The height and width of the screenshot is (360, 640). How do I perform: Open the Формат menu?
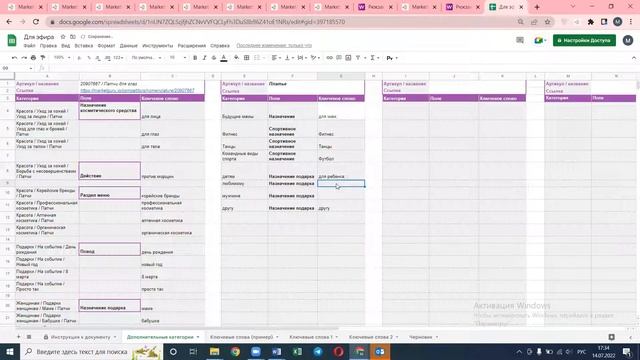pos(106,46)
